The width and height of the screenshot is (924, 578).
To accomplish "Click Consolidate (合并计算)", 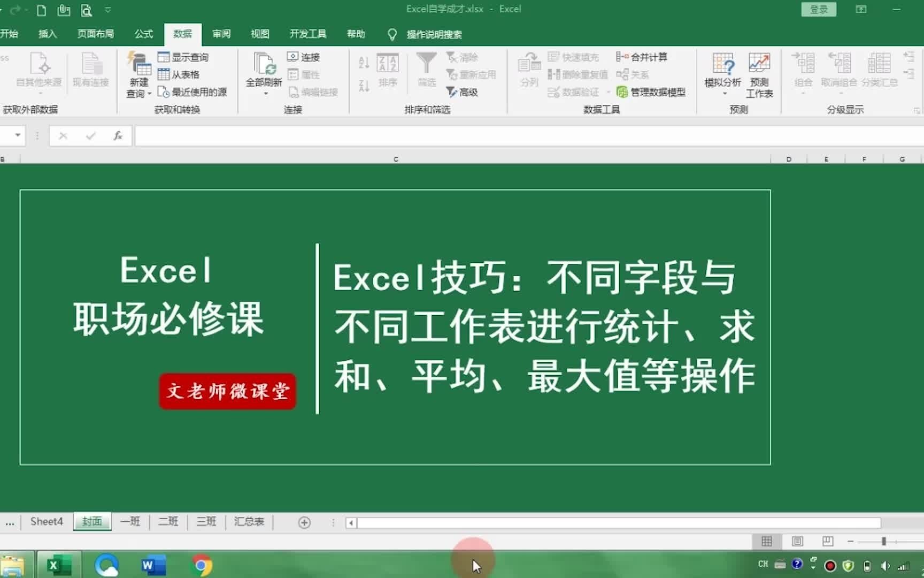I will (642, 57).
